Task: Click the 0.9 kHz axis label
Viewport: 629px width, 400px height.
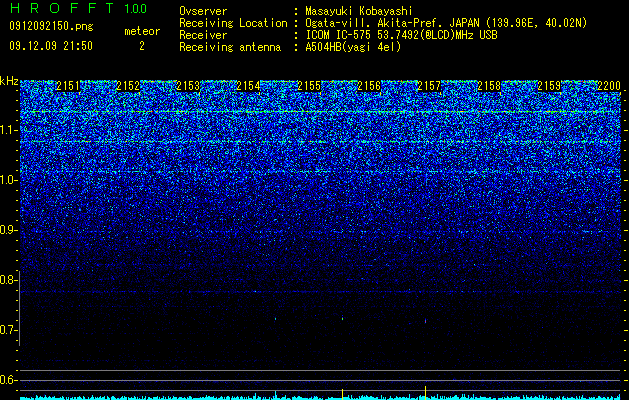Action: (8, 230)
